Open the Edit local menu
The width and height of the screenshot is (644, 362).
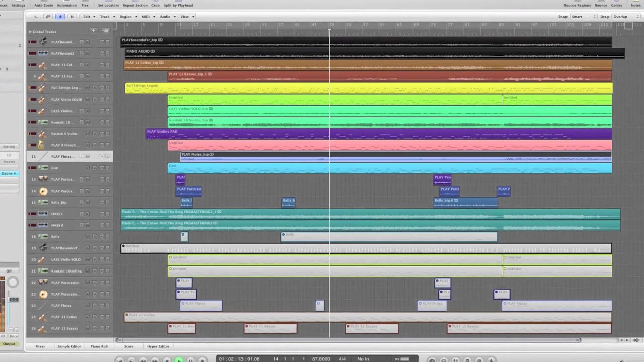tap(88, 17)
